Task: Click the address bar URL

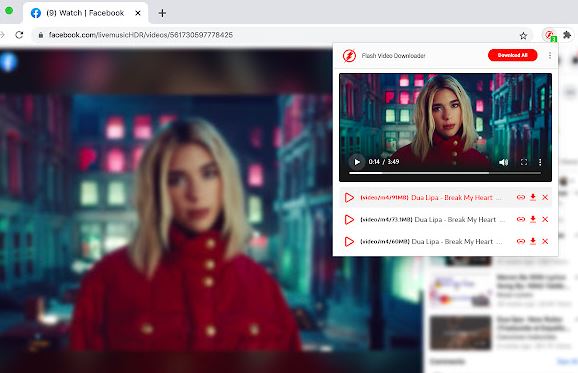Action: (x=140, y=35)
